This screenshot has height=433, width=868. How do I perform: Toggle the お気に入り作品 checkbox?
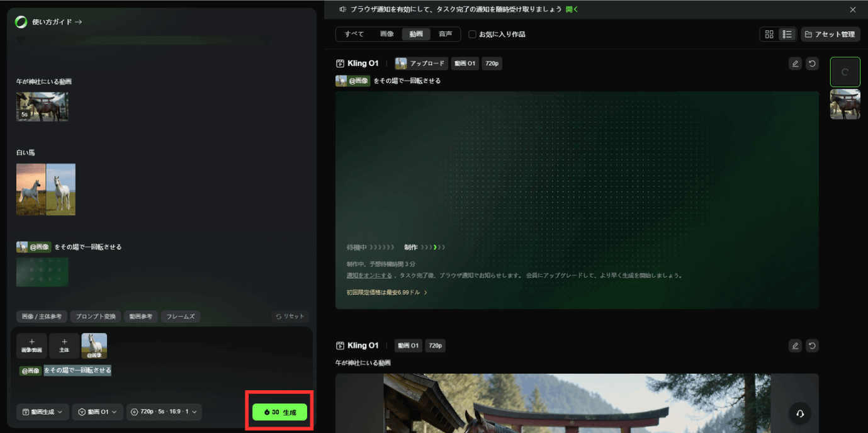pyautogui.click(x=472, y=34)
